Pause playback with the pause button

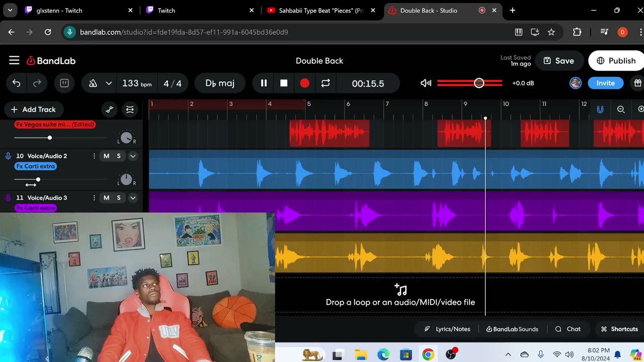[x=264, y=83]
